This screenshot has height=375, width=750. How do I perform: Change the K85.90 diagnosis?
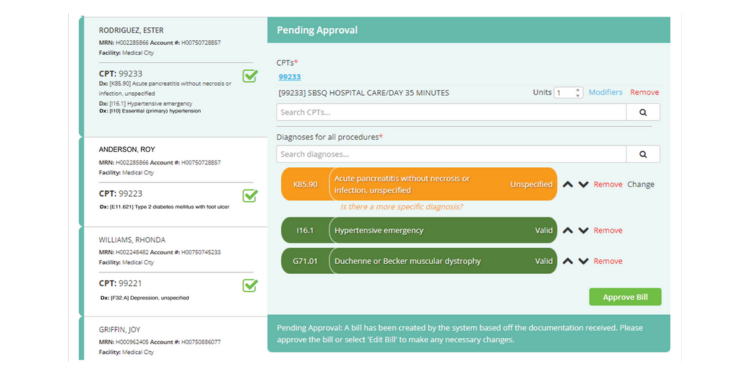(640, 185)
